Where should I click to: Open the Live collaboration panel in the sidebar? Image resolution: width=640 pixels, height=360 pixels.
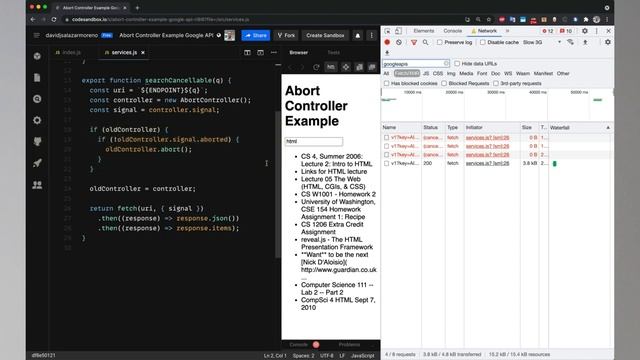[x=37, y=185]
